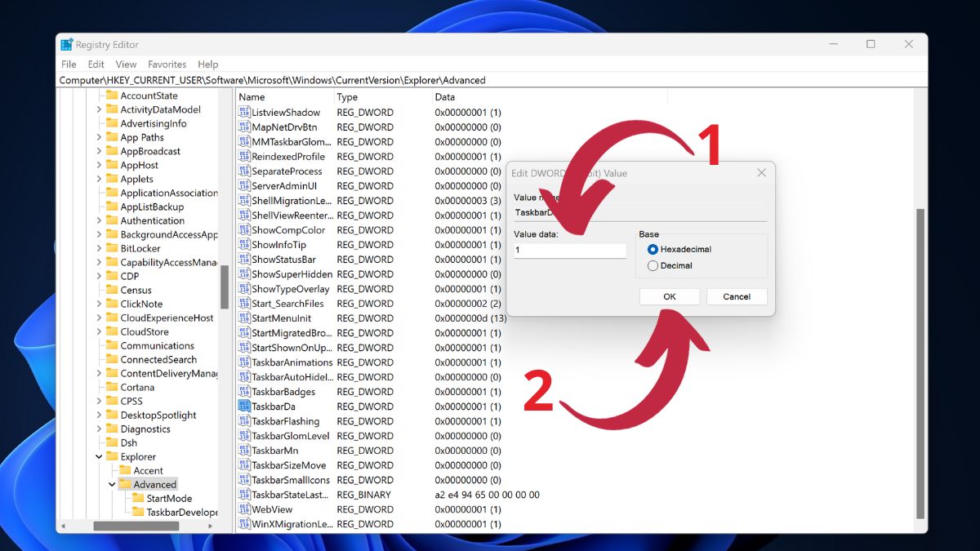The width and height of the screenshot is (980, 551).
Task: Open the View menu
Action: (126, 64)
